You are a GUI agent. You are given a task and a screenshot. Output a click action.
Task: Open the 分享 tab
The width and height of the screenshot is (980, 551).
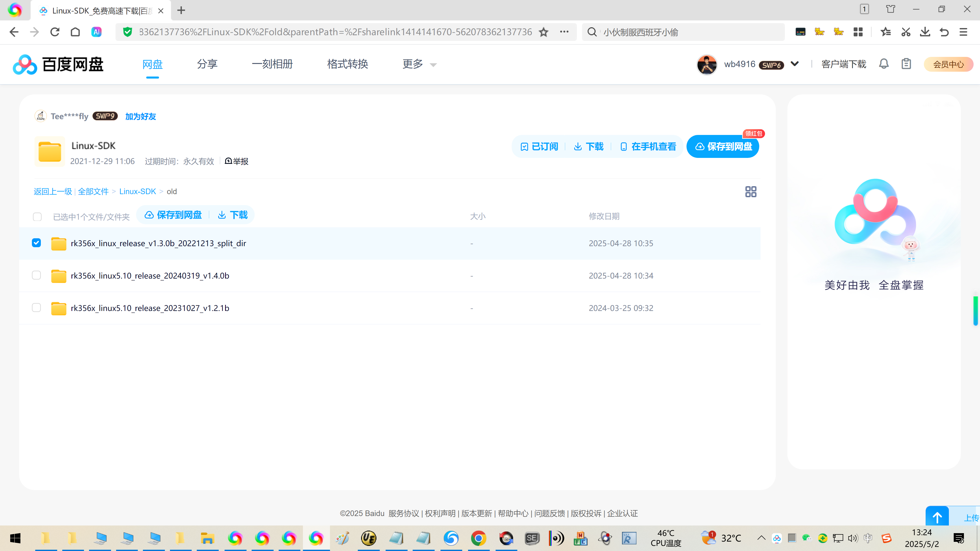click(207, 64)
